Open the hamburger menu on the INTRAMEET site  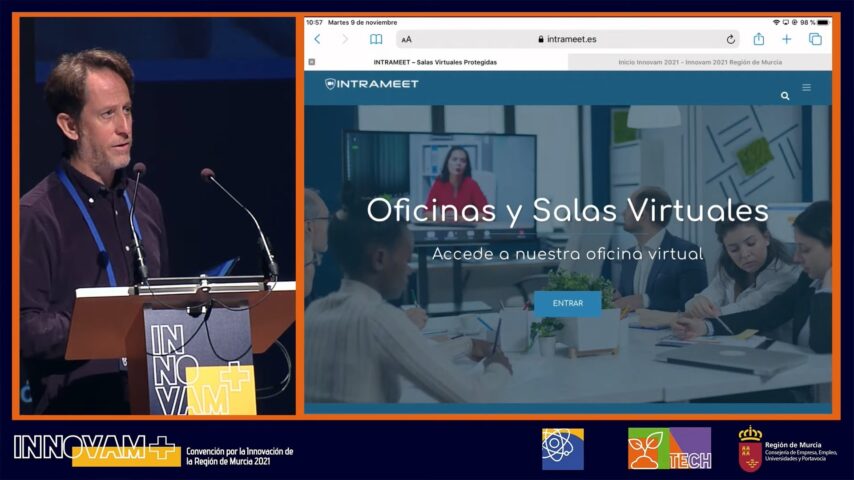tap(807, 87)
